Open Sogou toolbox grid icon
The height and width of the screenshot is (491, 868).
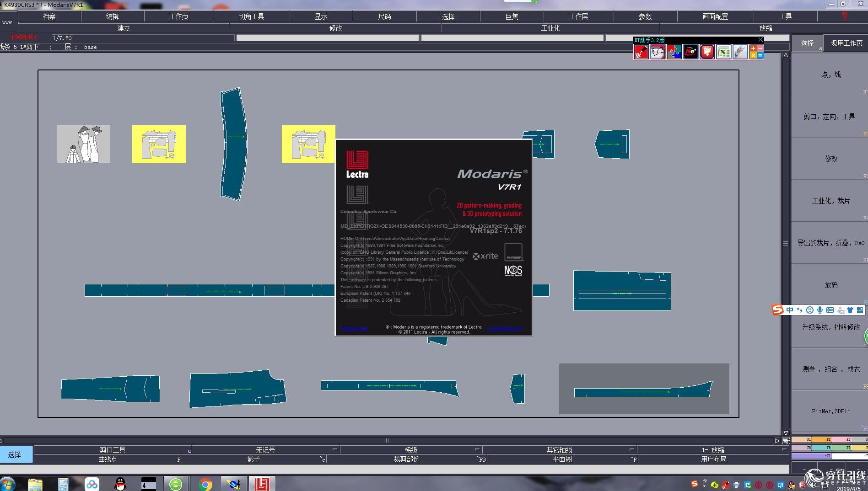860,310
